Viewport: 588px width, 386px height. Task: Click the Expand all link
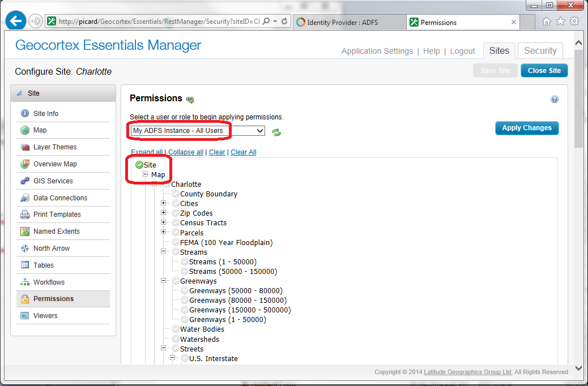pyautogui.click(x=147, y=152)
